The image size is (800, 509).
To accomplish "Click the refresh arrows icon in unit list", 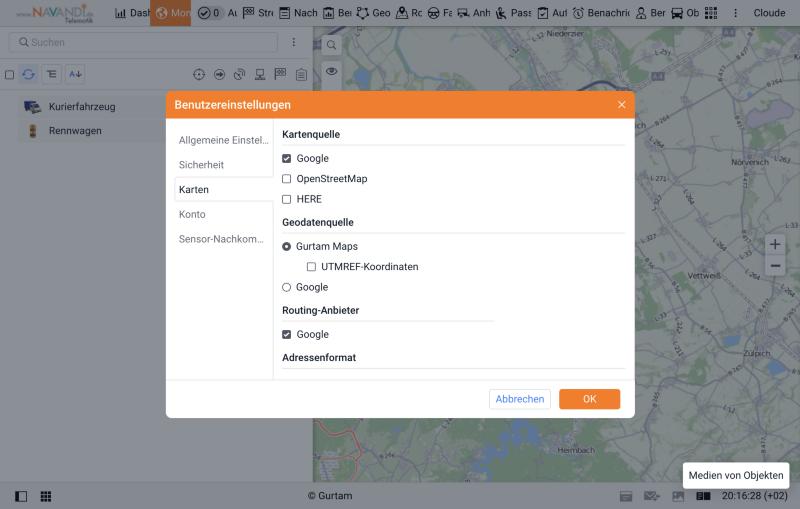I will 29,74.
